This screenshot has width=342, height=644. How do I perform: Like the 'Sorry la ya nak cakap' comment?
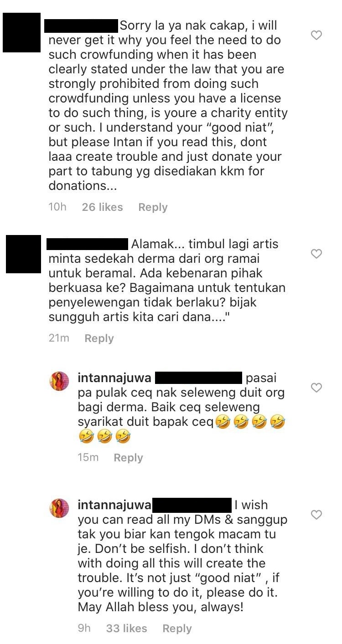(316, 35)
